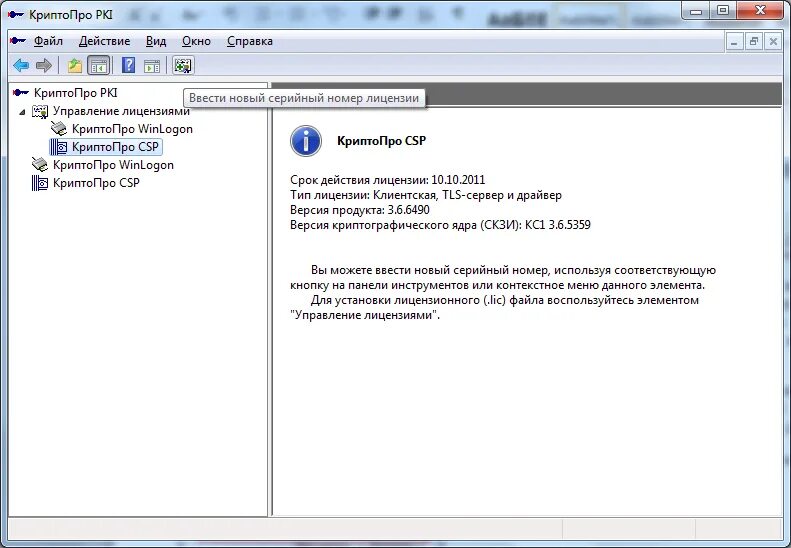The height and width of the screenshot is (548, 791).
Task: Open the Файл menu
Action: coord(48,41)
